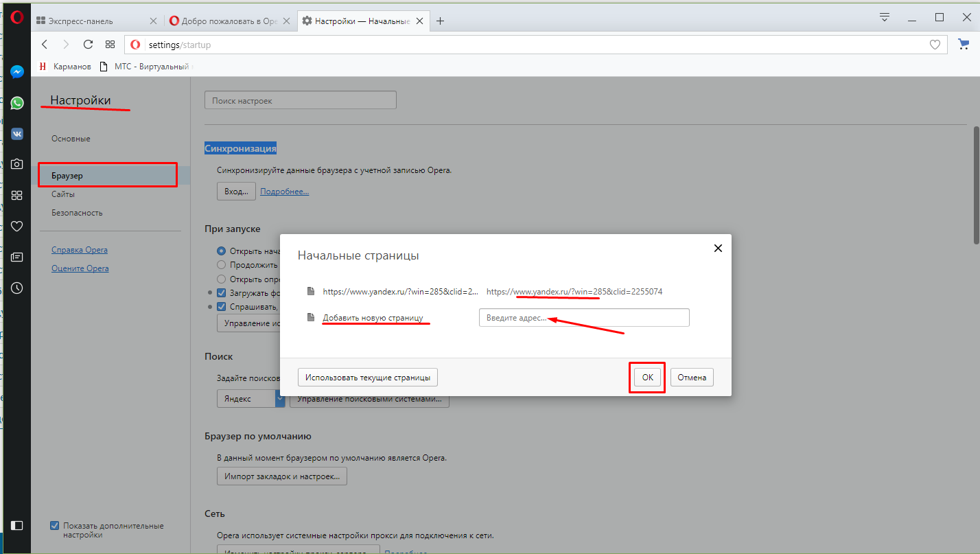Go forward with the forward arrow
Screen dimensions: 980x554
(x=66, y=45)
